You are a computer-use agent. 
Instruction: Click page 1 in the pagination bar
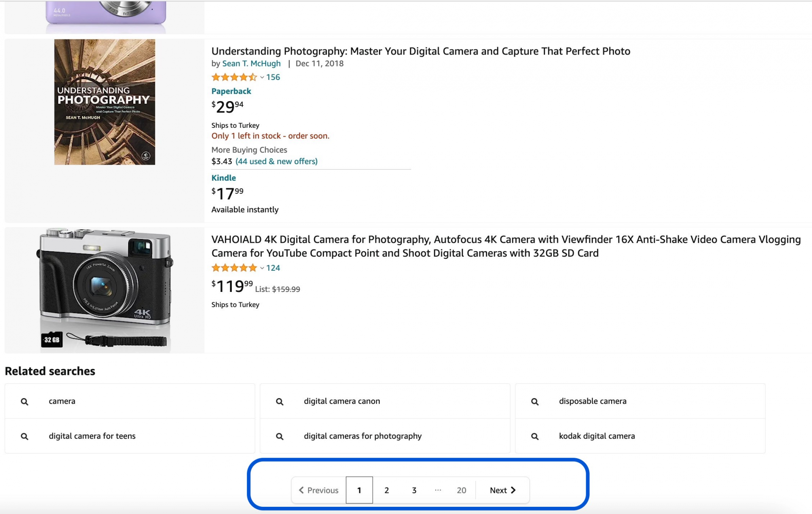tap(359, 490)
